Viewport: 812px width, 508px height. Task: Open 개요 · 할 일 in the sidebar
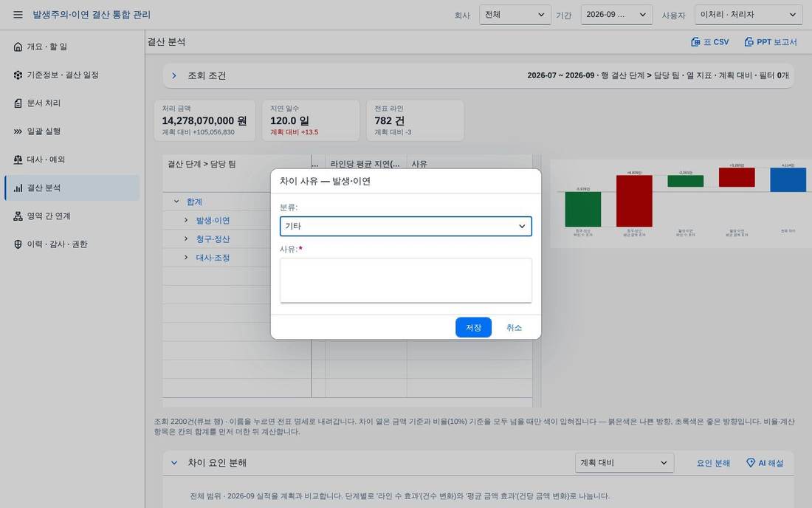click(72, 47)
